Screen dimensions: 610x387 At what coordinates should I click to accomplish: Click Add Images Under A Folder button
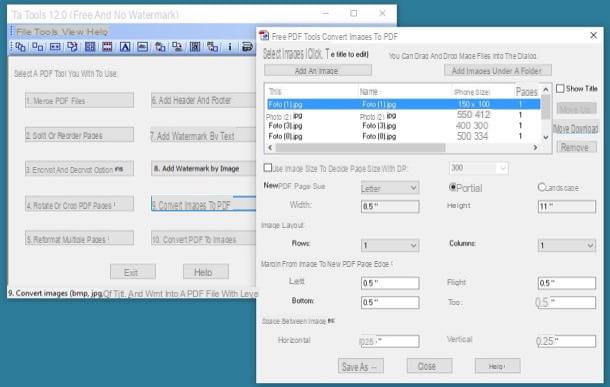498,70
